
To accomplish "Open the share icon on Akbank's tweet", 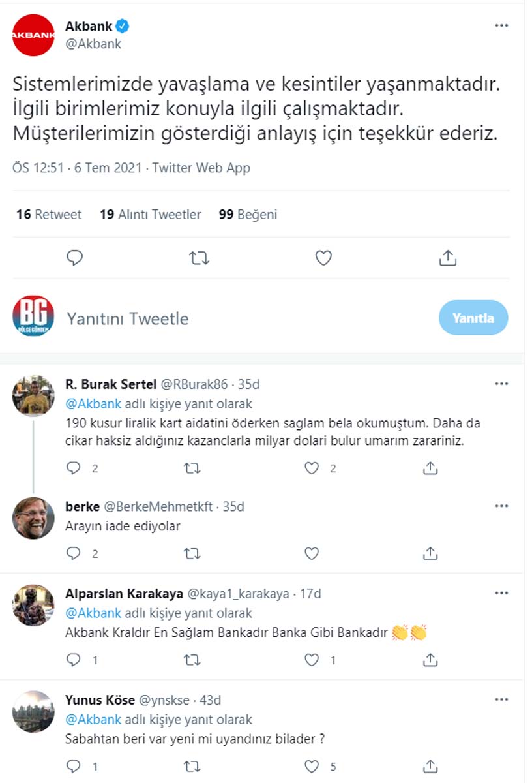I will click(x=448, y=258).
